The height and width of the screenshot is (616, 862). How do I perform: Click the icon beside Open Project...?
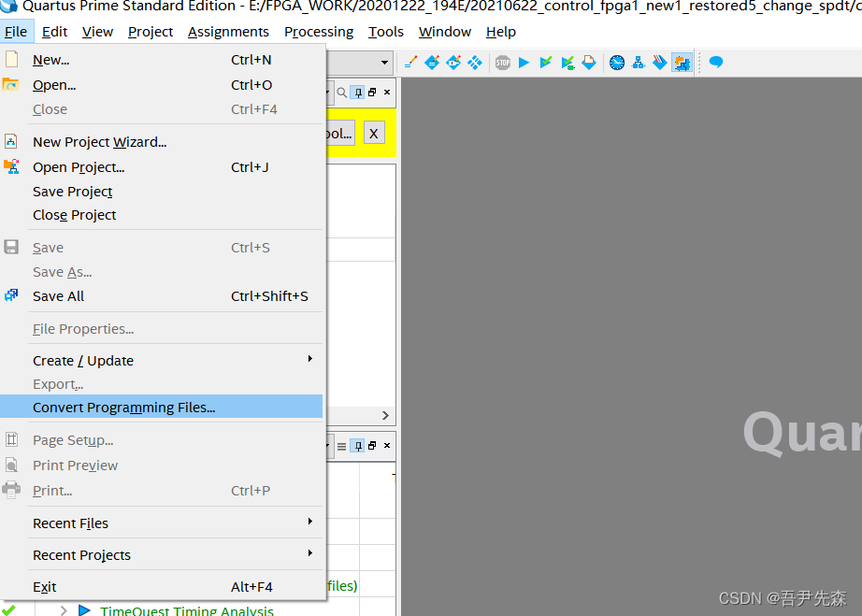click(11, 166)
